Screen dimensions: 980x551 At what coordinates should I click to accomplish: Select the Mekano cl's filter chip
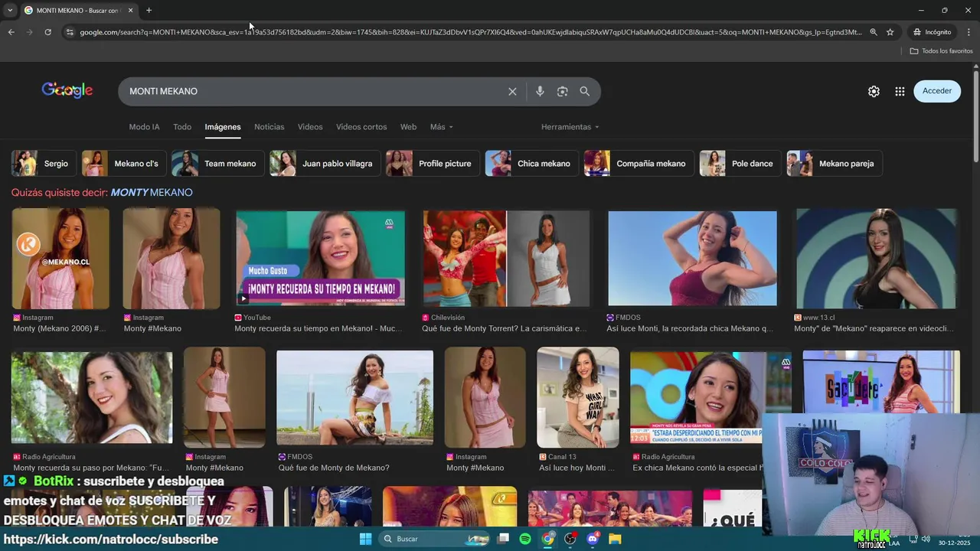point(123,163)
